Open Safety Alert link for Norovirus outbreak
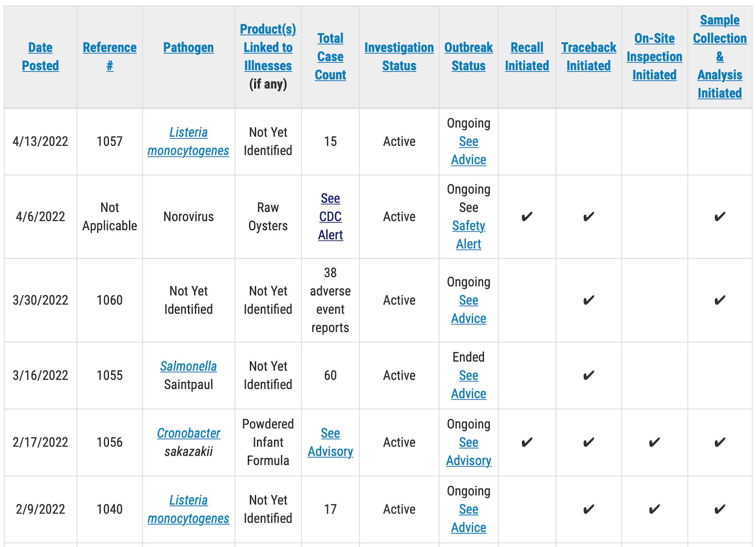The image size is (756, 547). [x=469, y=235]
